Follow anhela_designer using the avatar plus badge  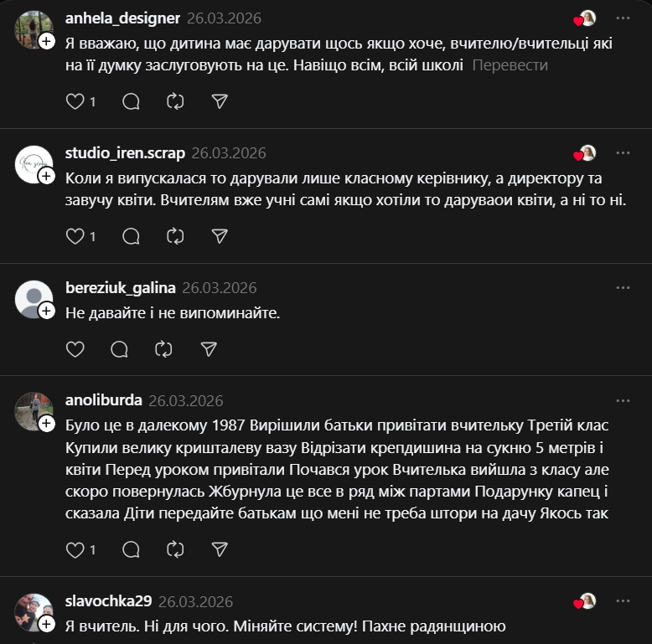pyautogui.click(x=47, y=41)
